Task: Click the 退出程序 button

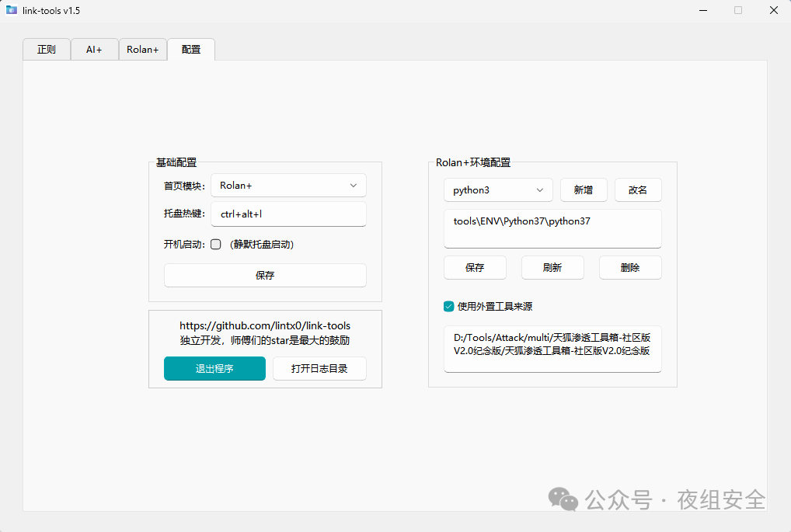Action: point(214,369)
